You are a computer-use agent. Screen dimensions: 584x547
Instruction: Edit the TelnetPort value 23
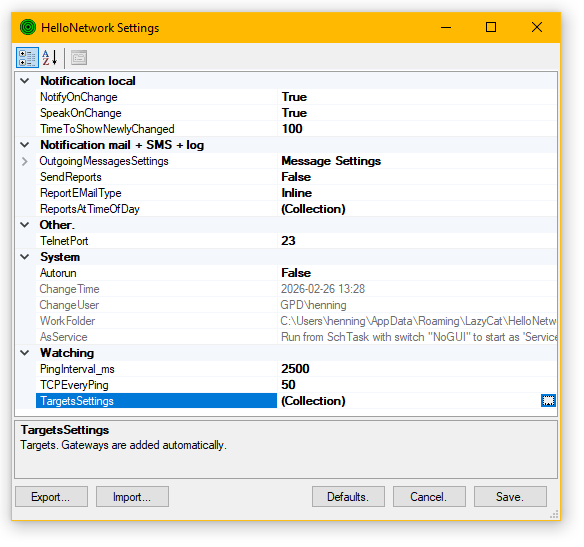[x=288, y=241]
